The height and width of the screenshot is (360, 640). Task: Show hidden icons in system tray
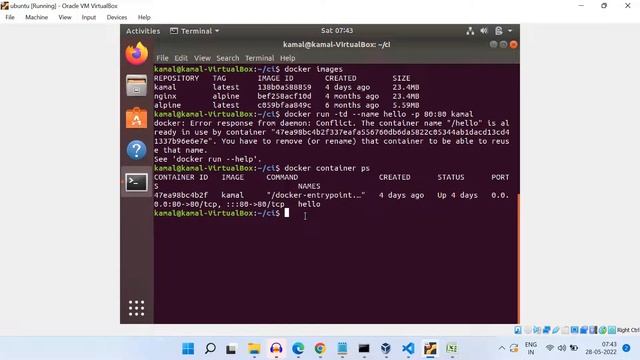tap(502, 348)
